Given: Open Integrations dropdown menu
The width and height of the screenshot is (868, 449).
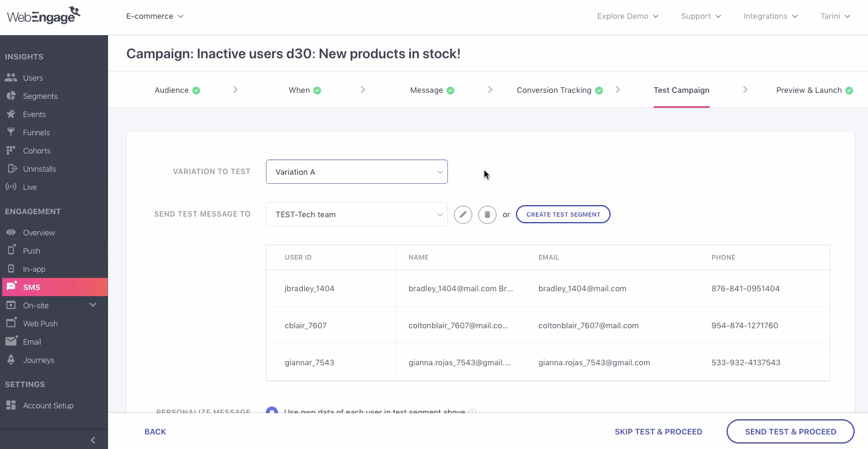Looking at the screenshot, I should coord(771,16).
